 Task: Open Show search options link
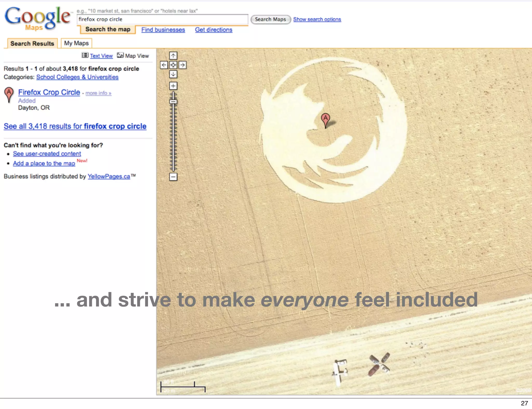coord(317,19)
